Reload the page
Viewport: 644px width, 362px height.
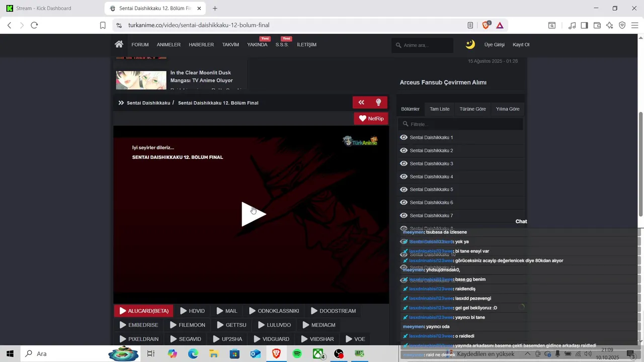34,25
